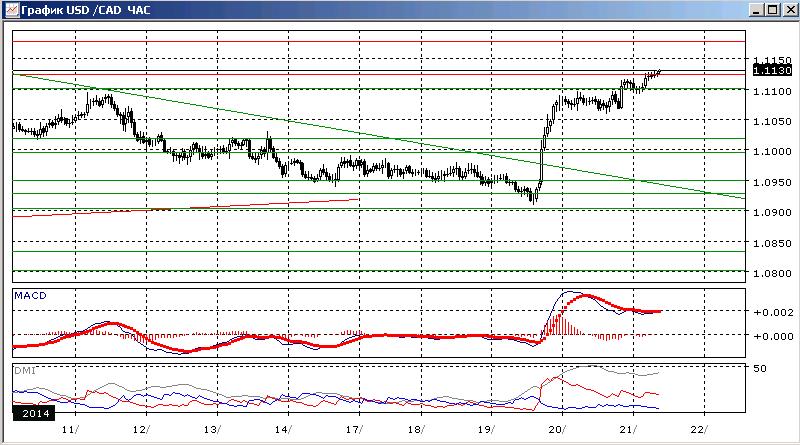The image size is (800, 445).
Task: Click the date label 13/
Action: [x=212, y=430]
